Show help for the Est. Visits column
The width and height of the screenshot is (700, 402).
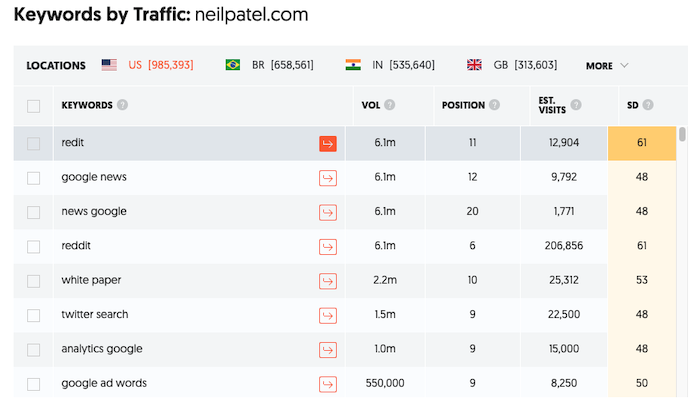[x=576, y=105]
